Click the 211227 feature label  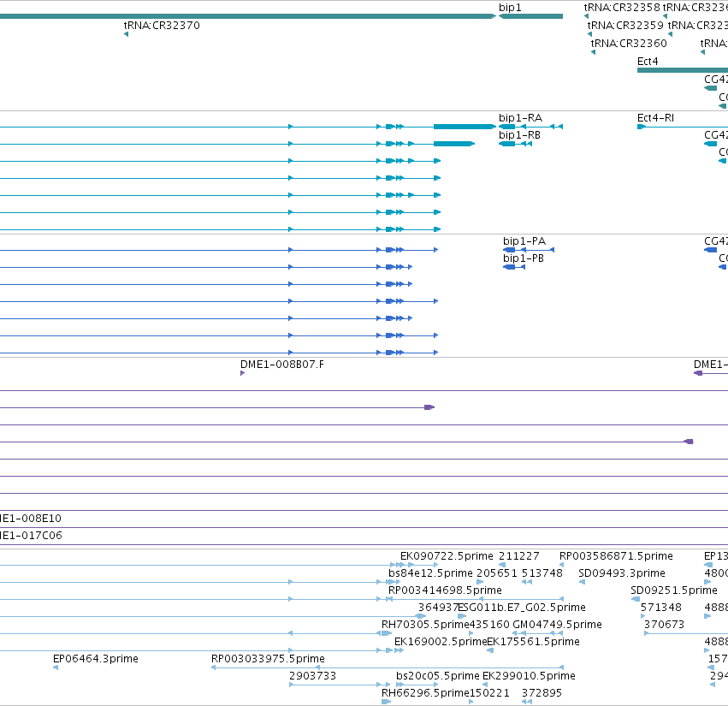tap(519, 556)
